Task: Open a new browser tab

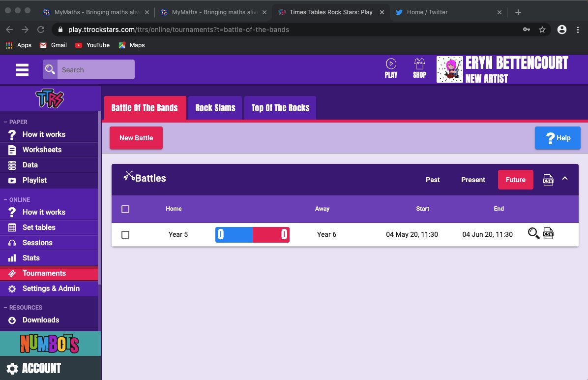Action: 518,12
